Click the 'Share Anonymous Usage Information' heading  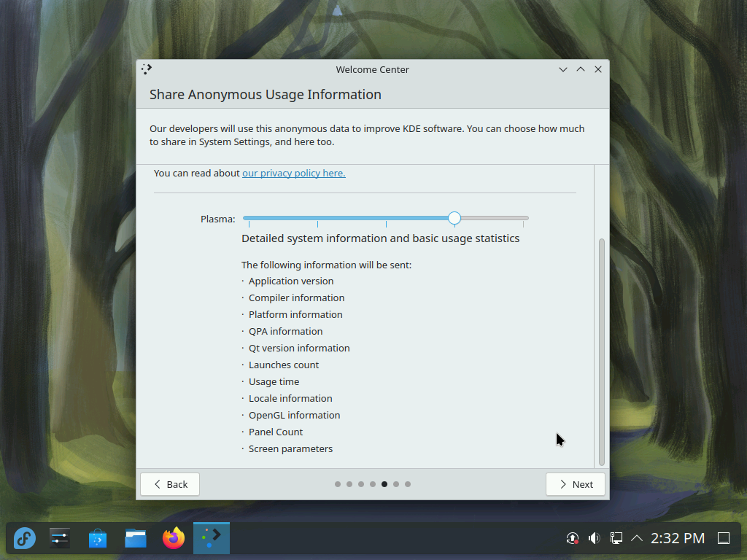pos(266,94)
